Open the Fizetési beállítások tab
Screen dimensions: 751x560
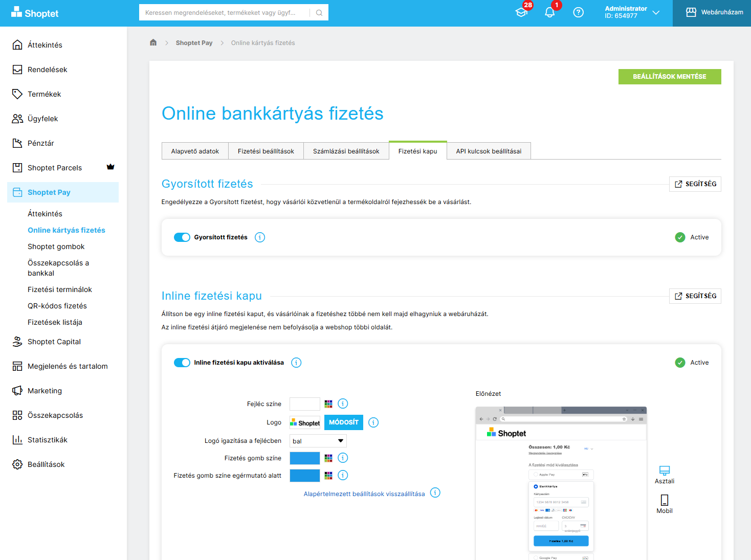tap(266, 151)
